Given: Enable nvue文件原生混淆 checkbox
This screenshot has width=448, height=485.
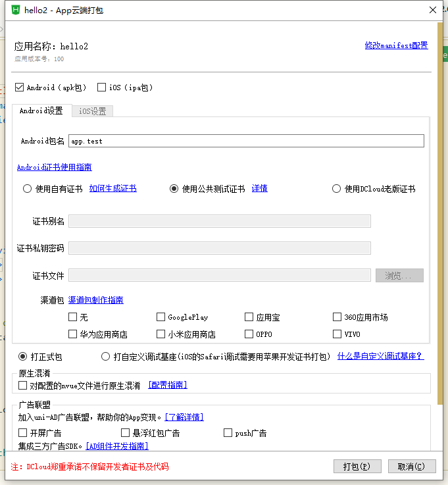Looking at the screenshot, I should tap(22, 386).
